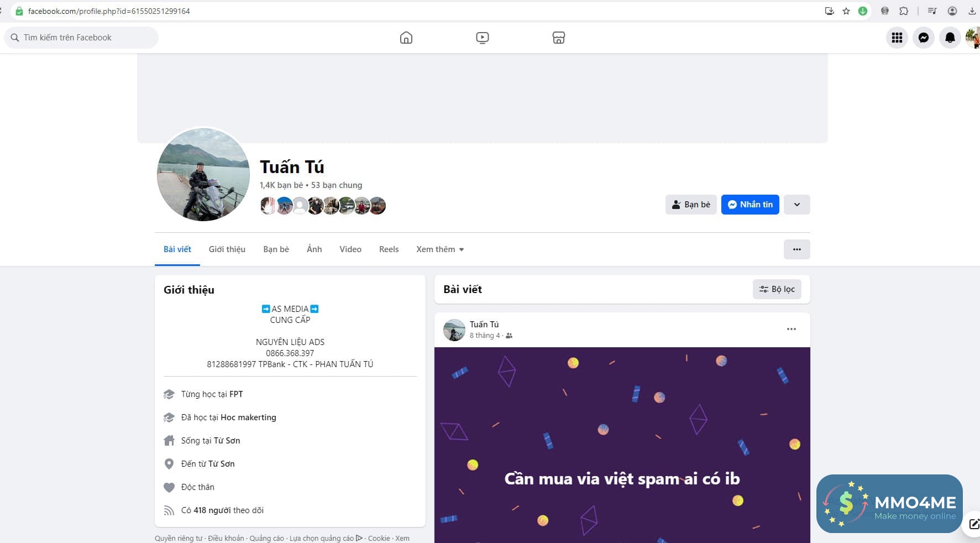Open the Watch video icon

[482, 38]
